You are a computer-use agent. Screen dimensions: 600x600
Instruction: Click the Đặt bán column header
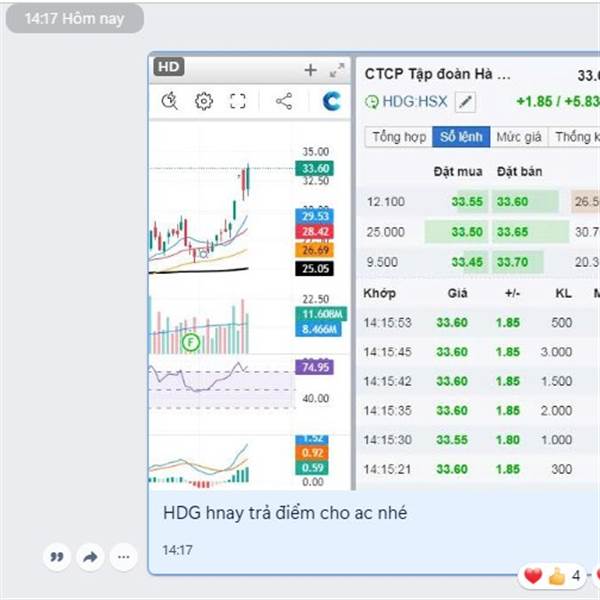tap(519, 171)
